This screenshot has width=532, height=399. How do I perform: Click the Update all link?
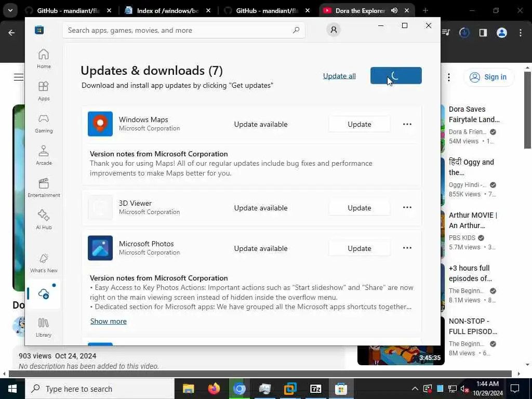339,76
